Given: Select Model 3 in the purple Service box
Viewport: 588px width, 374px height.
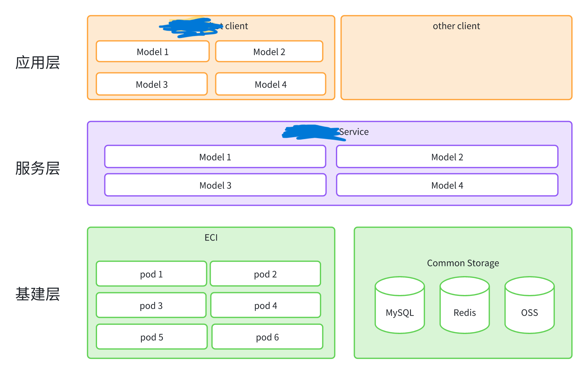Looking at the screenshot, I should point(215,185).
